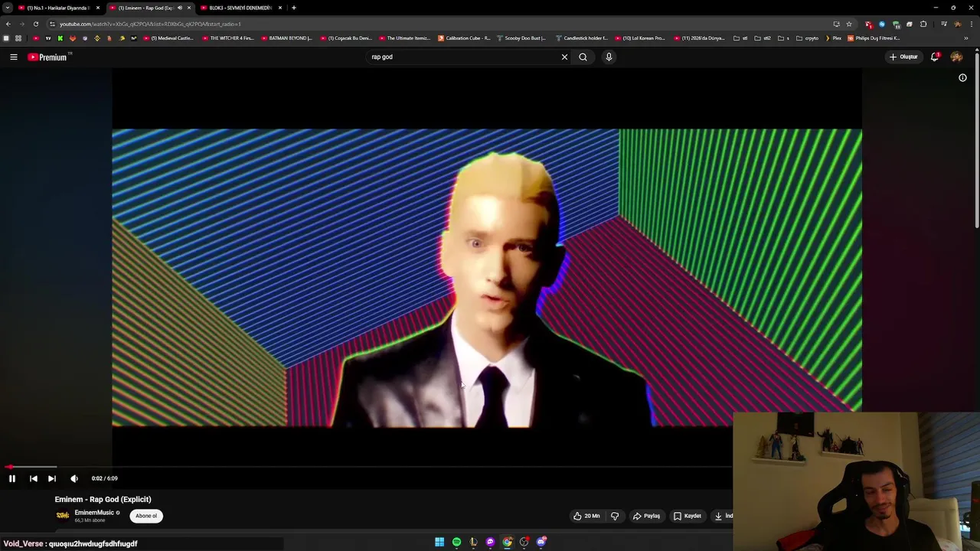Clear the 'rap god' search text

(x=565, y=57)
